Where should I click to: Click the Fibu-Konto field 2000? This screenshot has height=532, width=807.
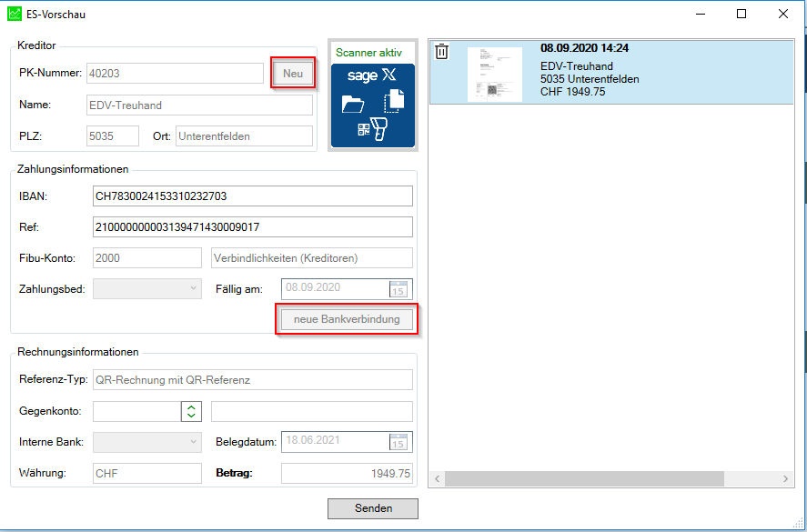[147, 257]
